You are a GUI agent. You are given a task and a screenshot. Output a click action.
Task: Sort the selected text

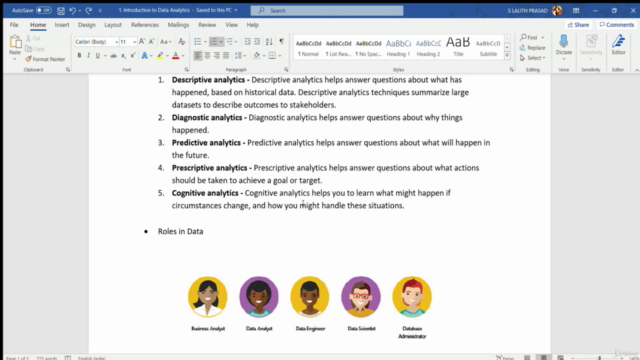tap(269, 42)
